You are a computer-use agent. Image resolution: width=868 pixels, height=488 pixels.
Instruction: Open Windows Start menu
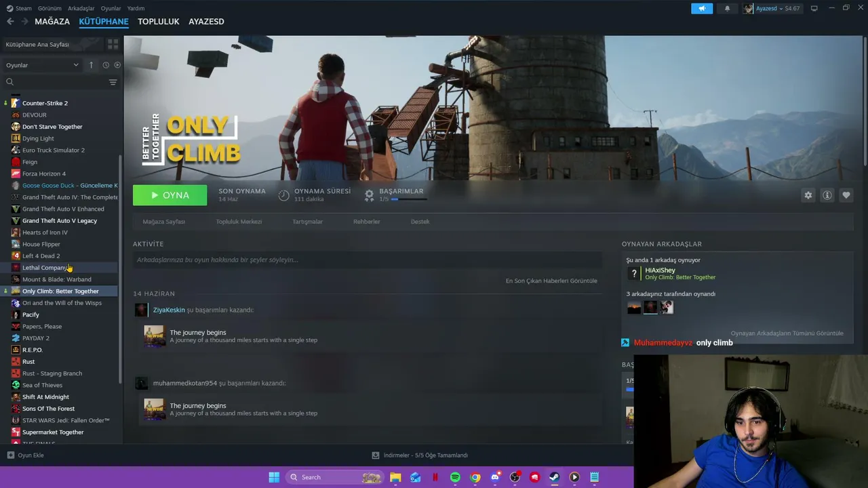(274, 477)
